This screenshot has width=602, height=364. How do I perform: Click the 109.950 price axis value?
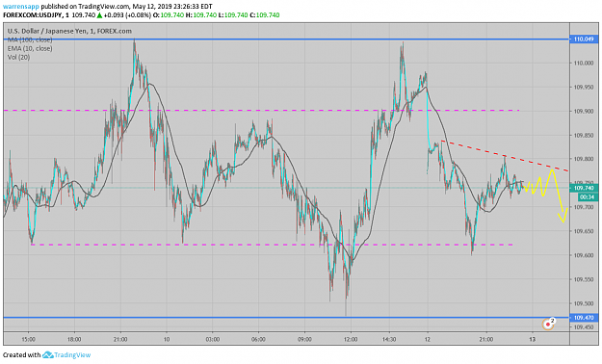tap(584, 88)
